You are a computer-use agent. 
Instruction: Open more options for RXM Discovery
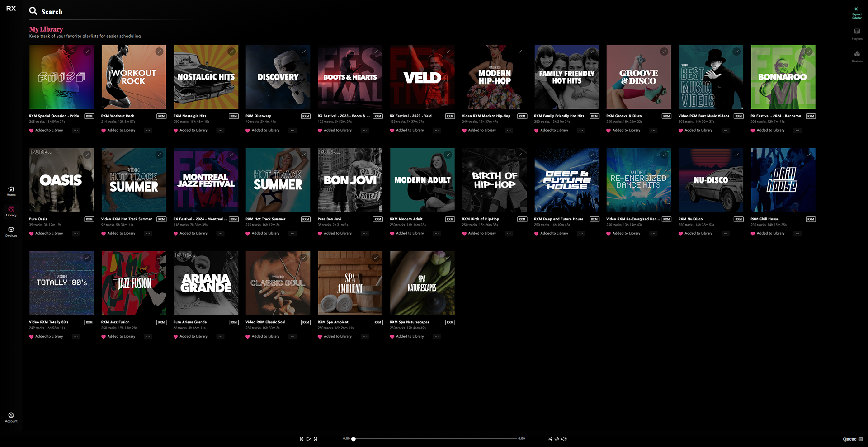tap(292, 131)
